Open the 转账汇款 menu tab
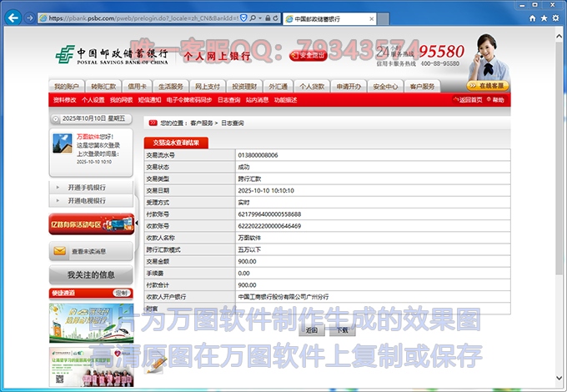567x392 pixels. click(x=103, y=87)
